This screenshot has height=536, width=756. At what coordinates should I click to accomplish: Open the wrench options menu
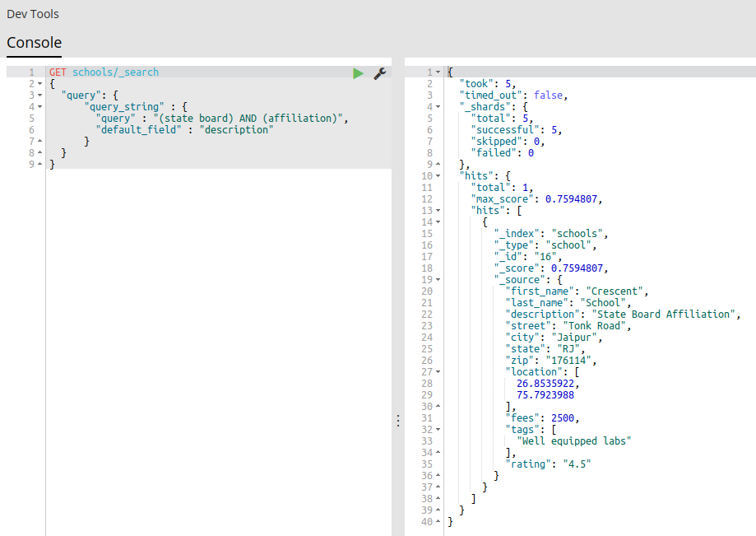380,73
